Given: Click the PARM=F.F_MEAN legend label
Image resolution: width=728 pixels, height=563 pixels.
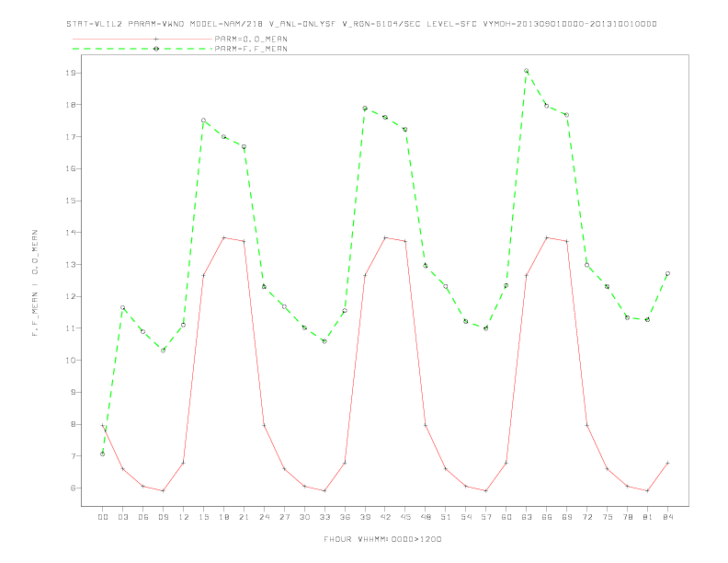Looking at the screenshot, I should (251, 49).
